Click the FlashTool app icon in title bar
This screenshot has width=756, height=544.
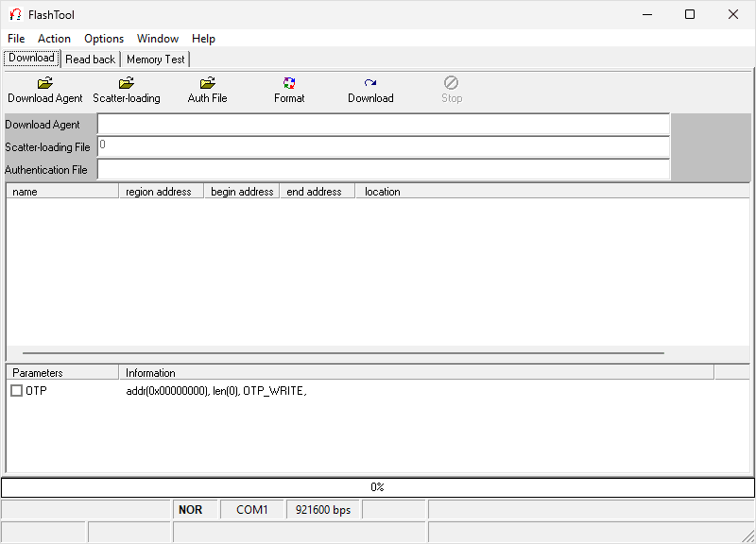coord(15,14)
